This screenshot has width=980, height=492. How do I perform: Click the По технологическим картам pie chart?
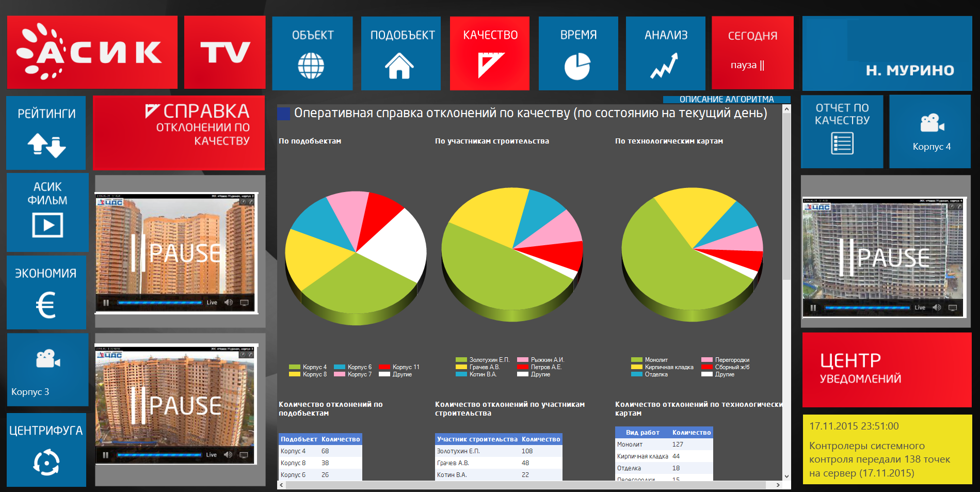point(693,255)
